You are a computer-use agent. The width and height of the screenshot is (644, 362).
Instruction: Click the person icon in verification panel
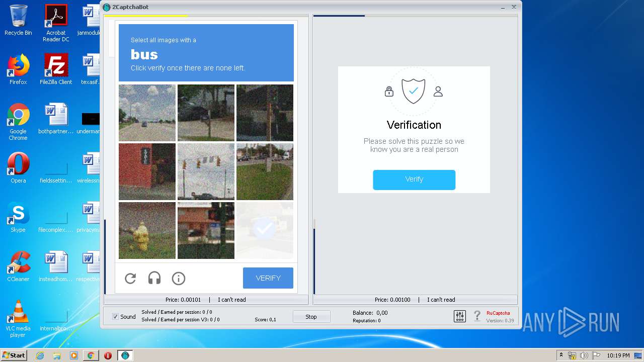[x=438, y=92]
